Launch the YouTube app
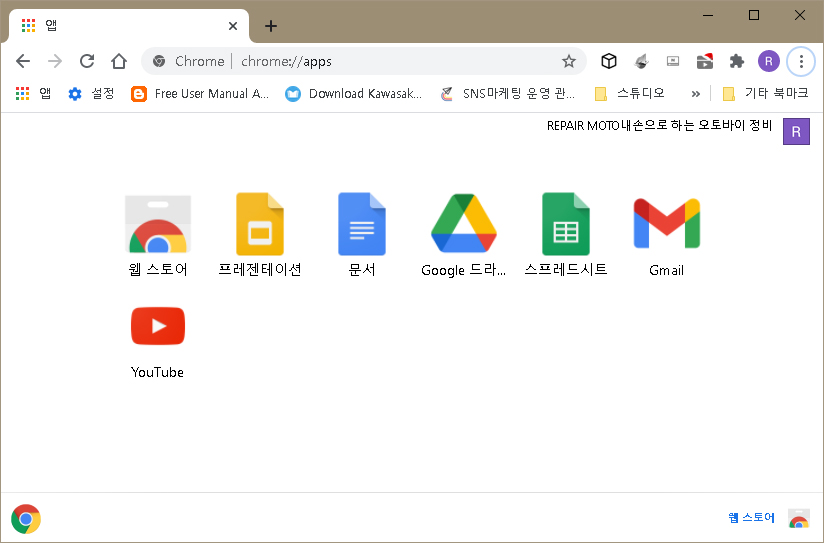The image size is (824, 543). [158, 342]
